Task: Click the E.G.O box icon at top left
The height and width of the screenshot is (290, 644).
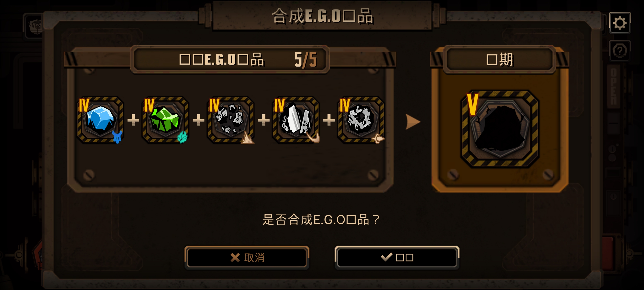Action: 34,26
